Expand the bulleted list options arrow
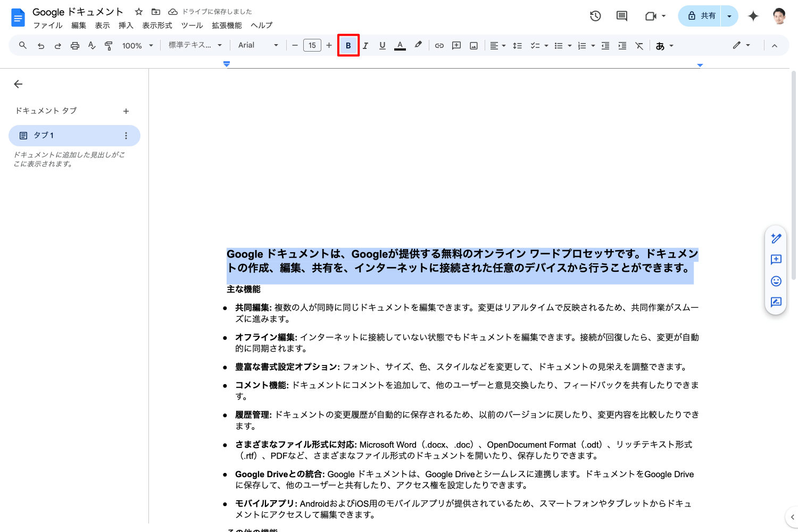Viewport: 798px width, 532px height. 570,46
